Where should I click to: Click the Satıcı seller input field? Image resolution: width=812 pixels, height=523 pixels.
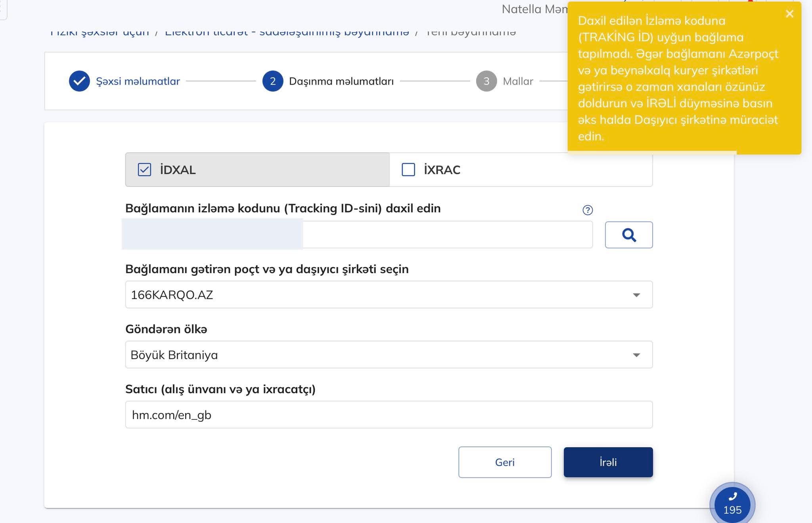click(x=389, y=415)
